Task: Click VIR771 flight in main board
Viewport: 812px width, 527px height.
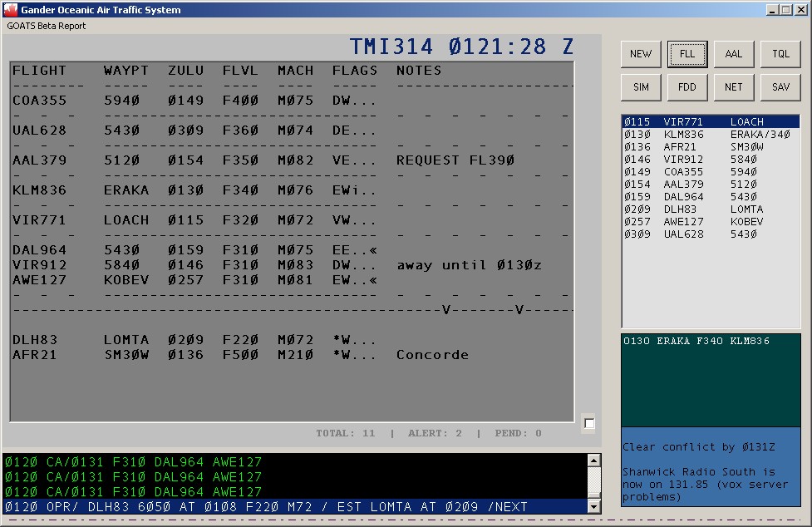Action: pos(39,220)
